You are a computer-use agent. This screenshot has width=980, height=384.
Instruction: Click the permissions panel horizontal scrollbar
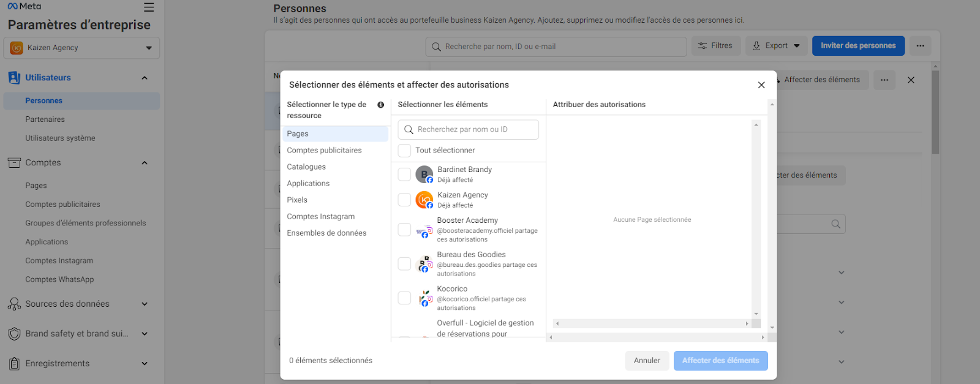point(652,323)
